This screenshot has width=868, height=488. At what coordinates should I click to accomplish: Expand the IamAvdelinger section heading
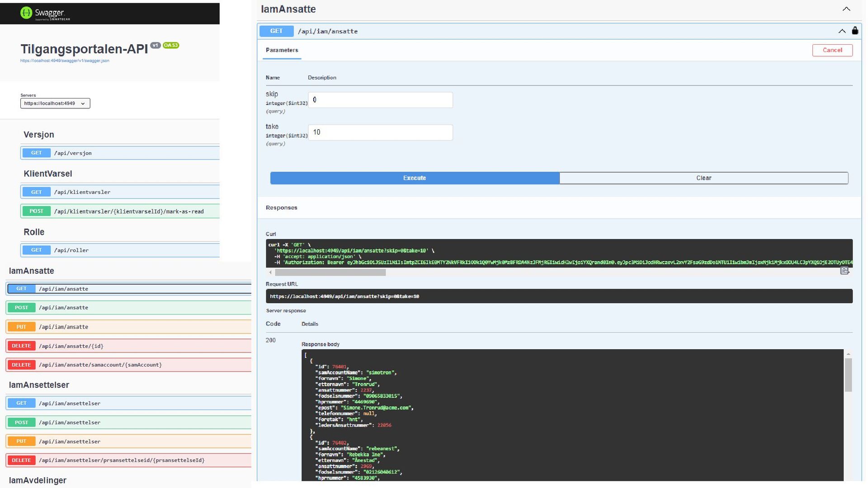tap(38, 480)
